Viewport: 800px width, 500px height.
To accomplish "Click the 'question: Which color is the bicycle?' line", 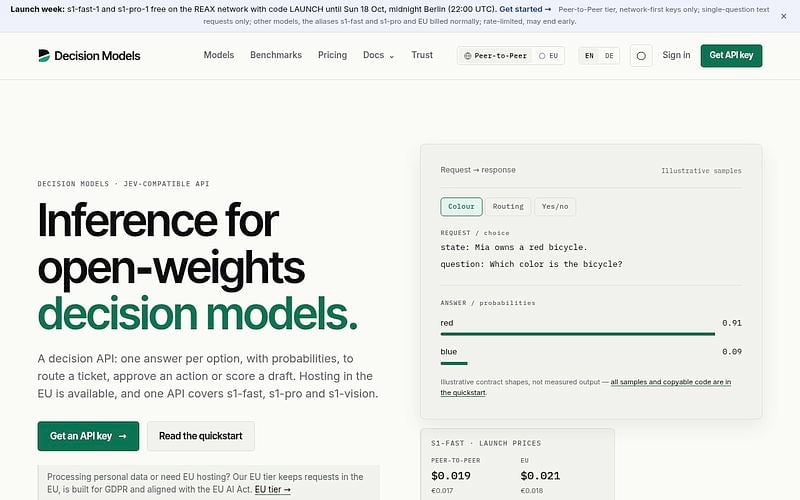I will point(531,264).
